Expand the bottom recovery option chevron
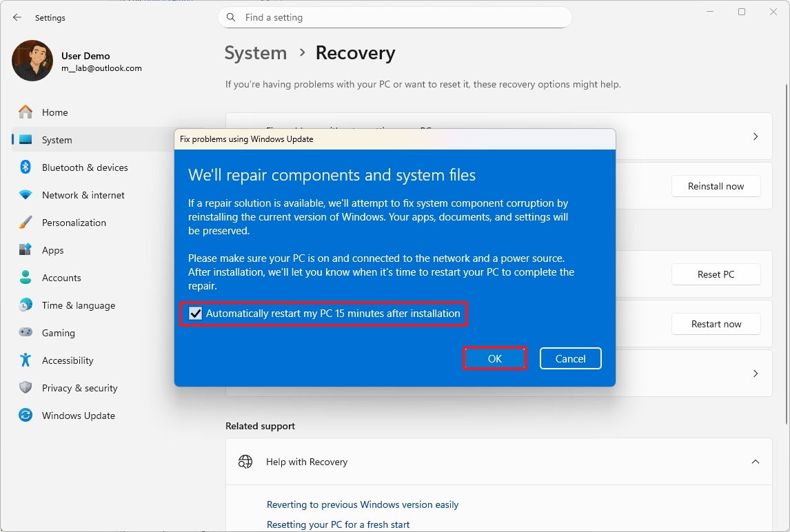The width and height of the screenshot is (790, 532). pyautogui.click(x=755, y=373)
